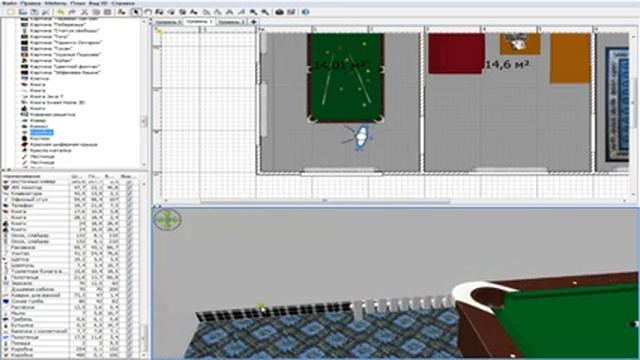Copy selection using the Copy icon
The image size is (640, 360).
(96, 12)
